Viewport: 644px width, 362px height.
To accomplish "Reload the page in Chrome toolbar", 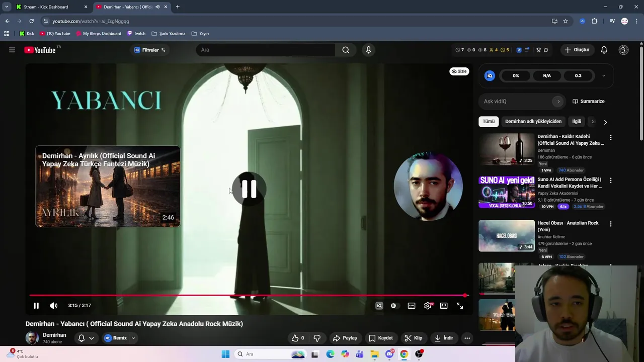I will click(x=31, y=21).
